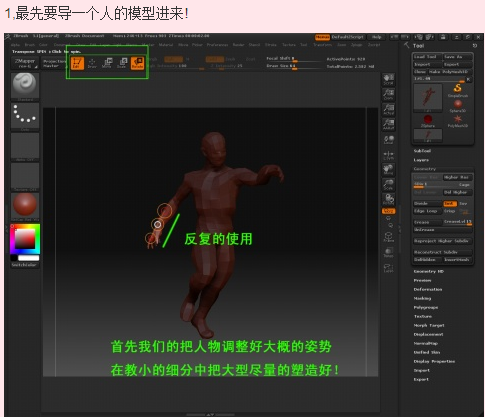The height and width of the screenshot is (417, 485).
Task: Select the PolyMesh3D star tool
Action: (458, 121)
